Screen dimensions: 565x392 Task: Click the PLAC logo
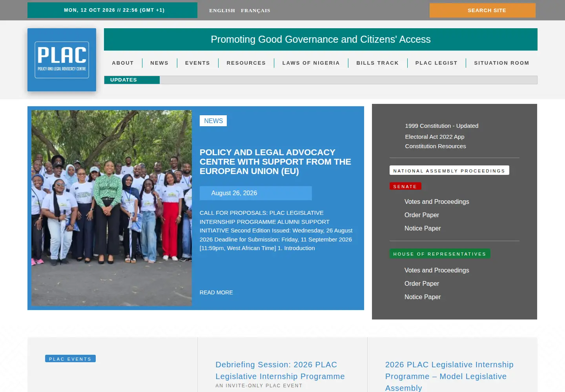62,60
